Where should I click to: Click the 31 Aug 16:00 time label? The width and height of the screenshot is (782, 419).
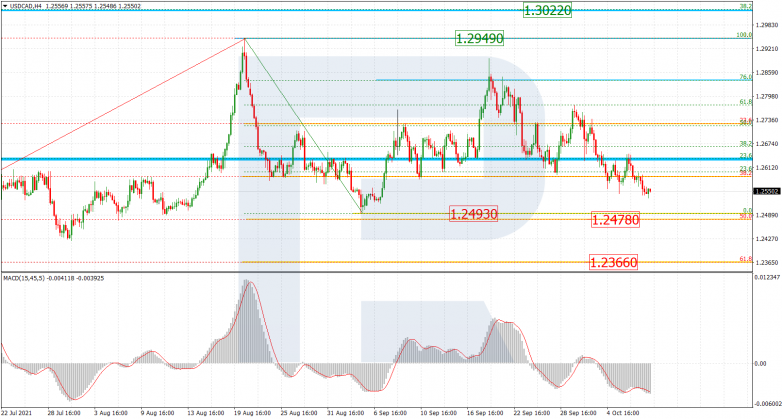pos(345,414)
